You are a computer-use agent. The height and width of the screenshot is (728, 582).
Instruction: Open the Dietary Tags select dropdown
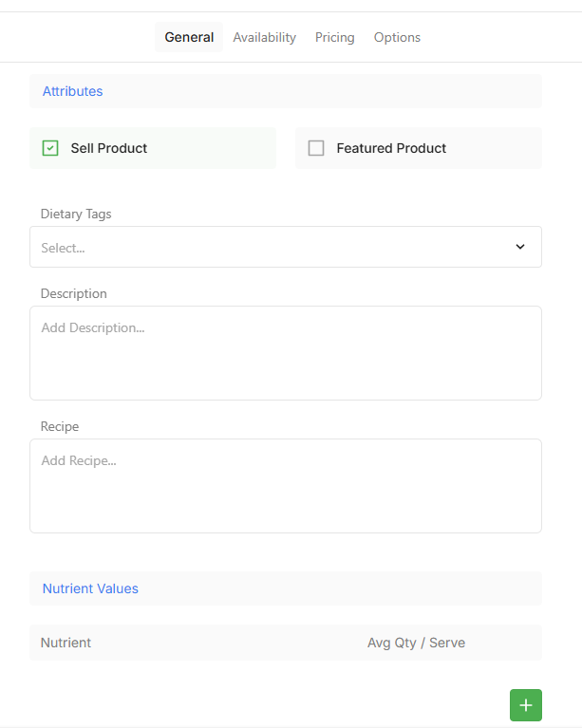point(275,247)
